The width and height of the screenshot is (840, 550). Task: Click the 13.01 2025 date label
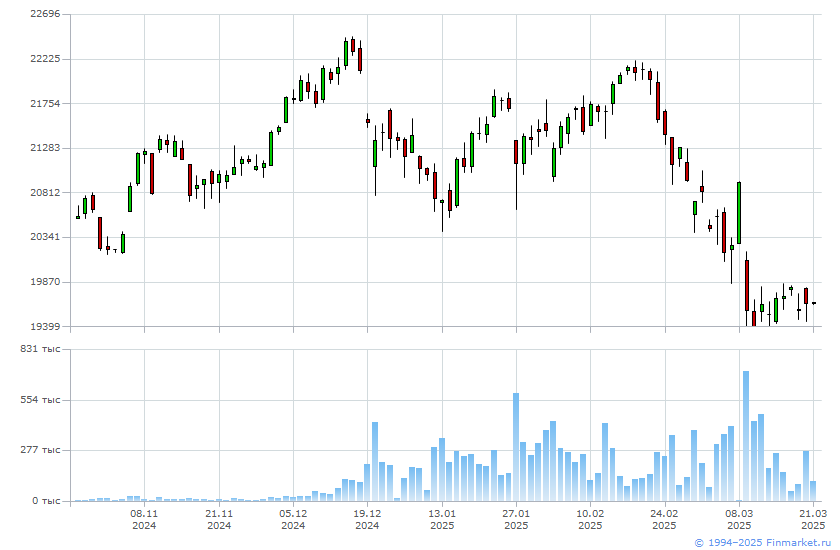(442, 519)
